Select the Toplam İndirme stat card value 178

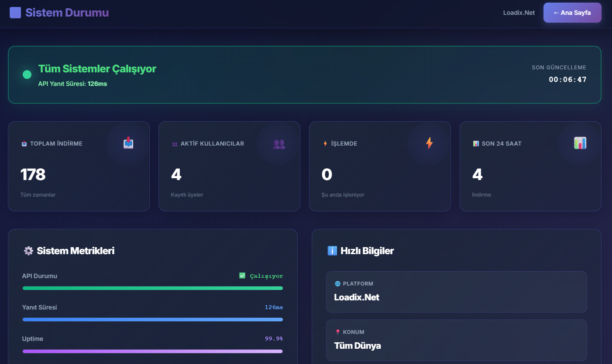[x=33, y=174]
